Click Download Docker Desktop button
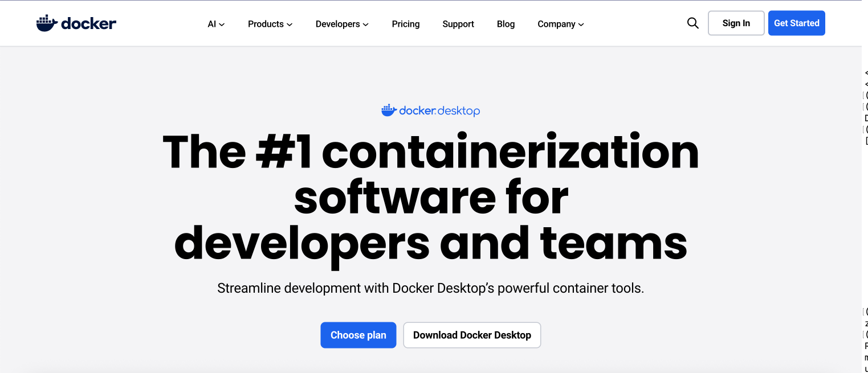The height and width of the screenshot is (373, 868). pyautogui.click(x=472, y=335)
